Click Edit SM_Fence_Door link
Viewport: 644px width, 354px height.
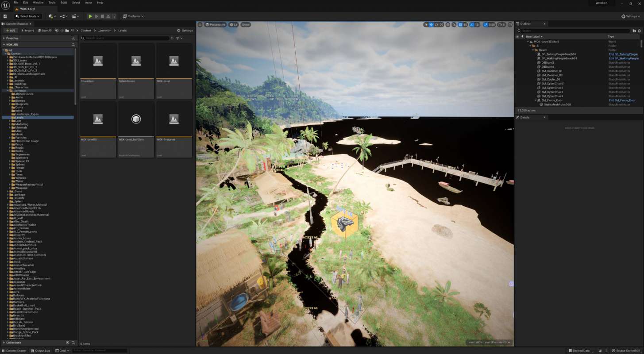(x=622, y=100)
